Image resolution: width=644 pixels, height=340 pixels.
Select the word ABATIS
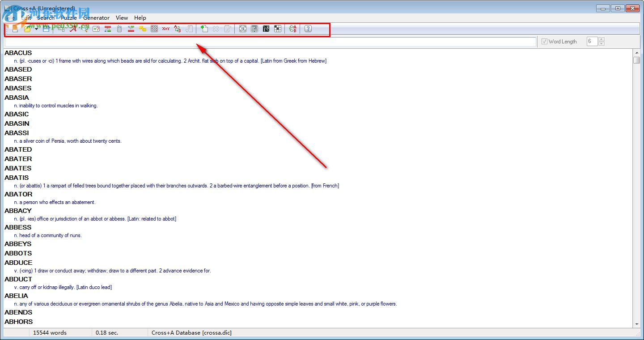click(x=17, y=178)
